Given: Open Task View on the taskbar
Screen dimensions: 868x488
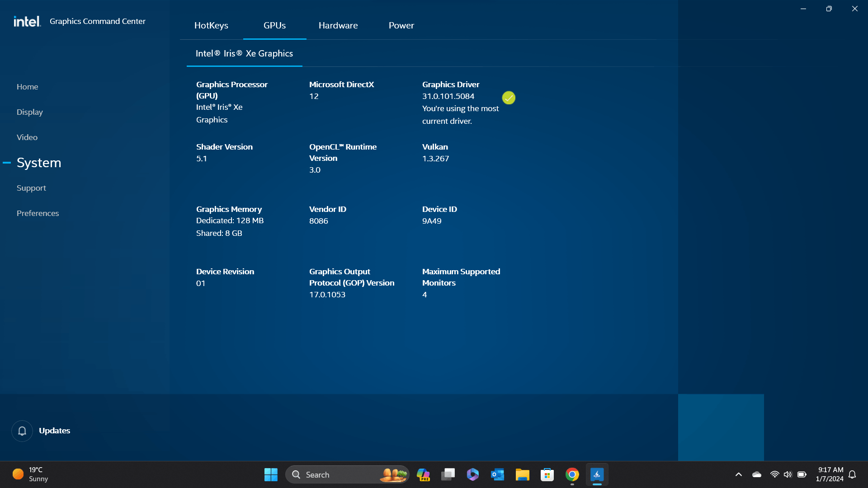Looking at the screenshot, I should 448,474.
